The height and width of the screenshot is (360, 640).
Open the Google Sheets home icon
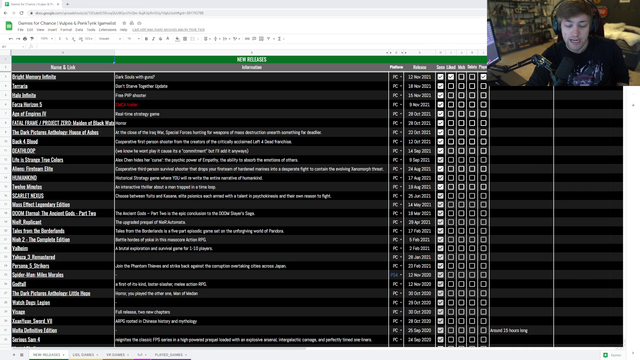(x=9, y=26)
